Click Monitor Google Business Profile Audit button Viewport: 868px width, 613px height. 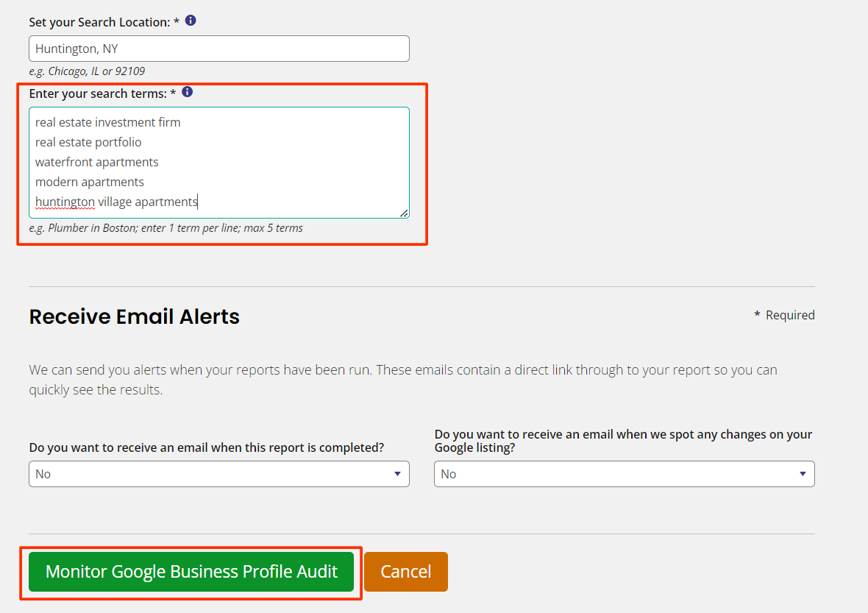[x=191, y=572]
